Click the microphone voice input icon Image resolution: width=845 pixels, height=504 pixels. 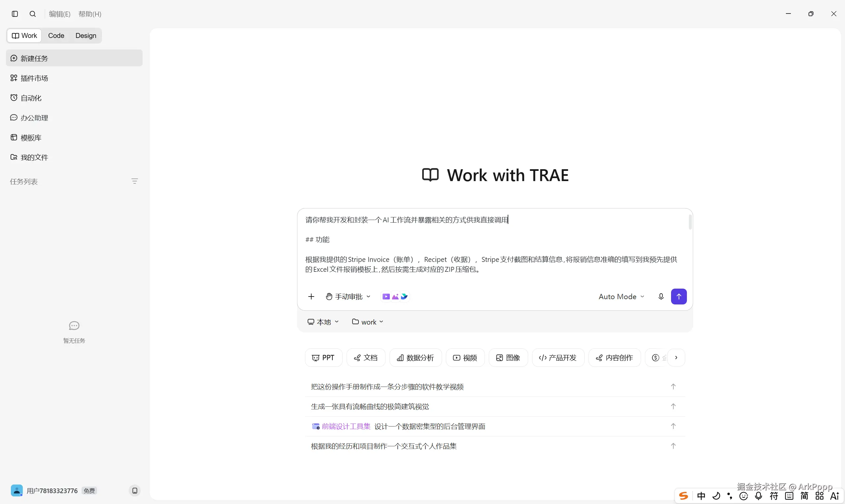click(661, 297)
